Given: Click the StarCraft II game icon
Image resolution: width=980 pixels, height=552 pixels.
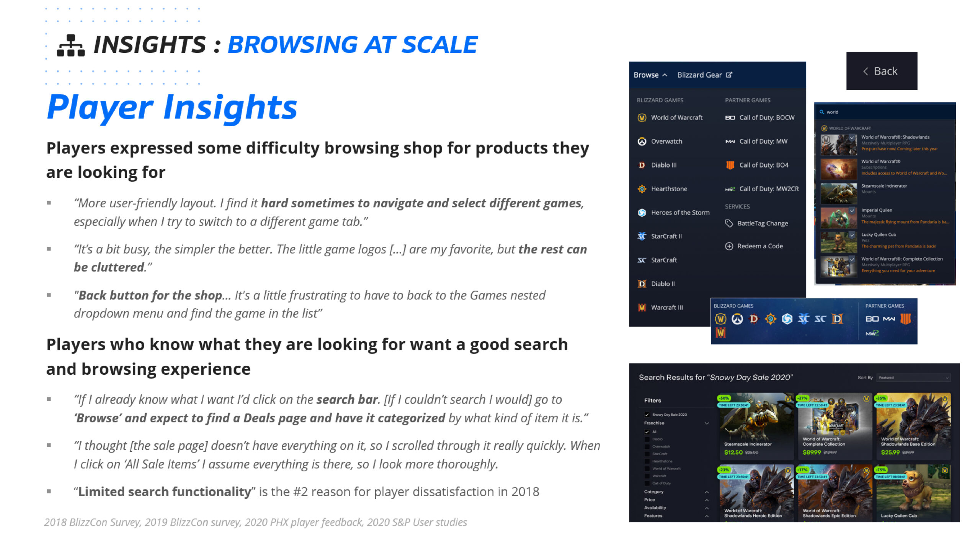Looking at the screenshot, I should (x=642, y=237).
